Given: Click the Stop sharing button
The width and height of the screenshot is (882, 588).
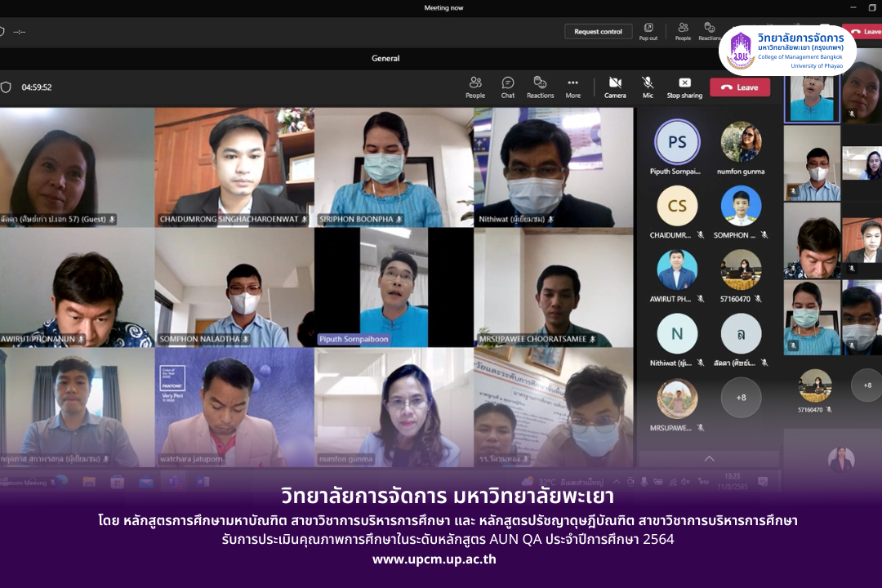Looking at the screenshot, I should coord(684,87).
